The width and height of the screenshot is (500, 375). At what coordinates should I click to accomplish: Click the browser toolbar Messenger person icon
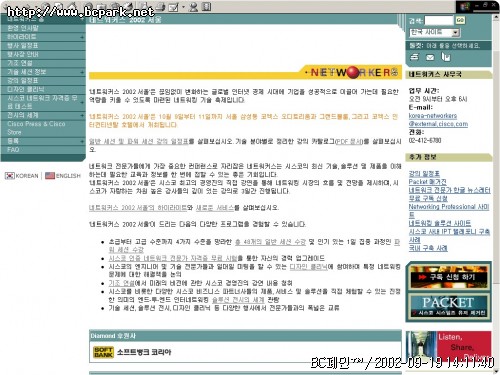(x=193, y=7)
